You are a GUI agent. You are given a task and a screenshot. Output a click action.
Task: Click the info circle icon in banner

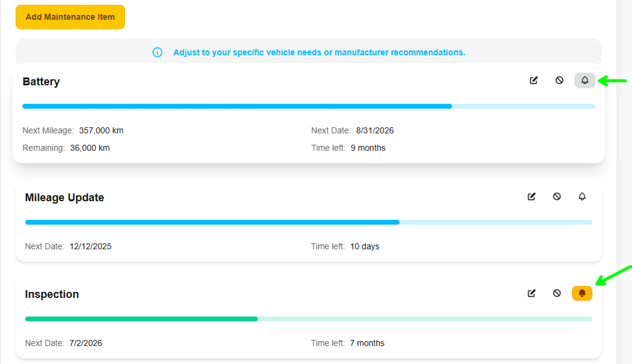[157, 52]
